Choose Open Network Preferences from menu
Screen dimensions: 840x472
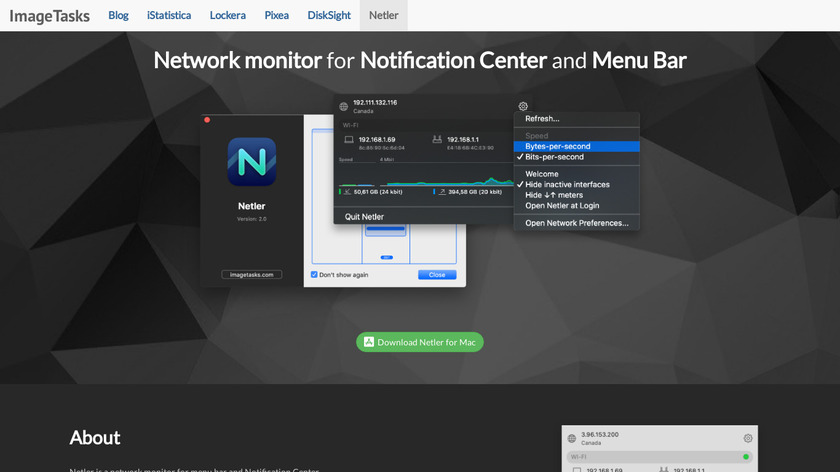pyautogui.click(x=576, y=223)
